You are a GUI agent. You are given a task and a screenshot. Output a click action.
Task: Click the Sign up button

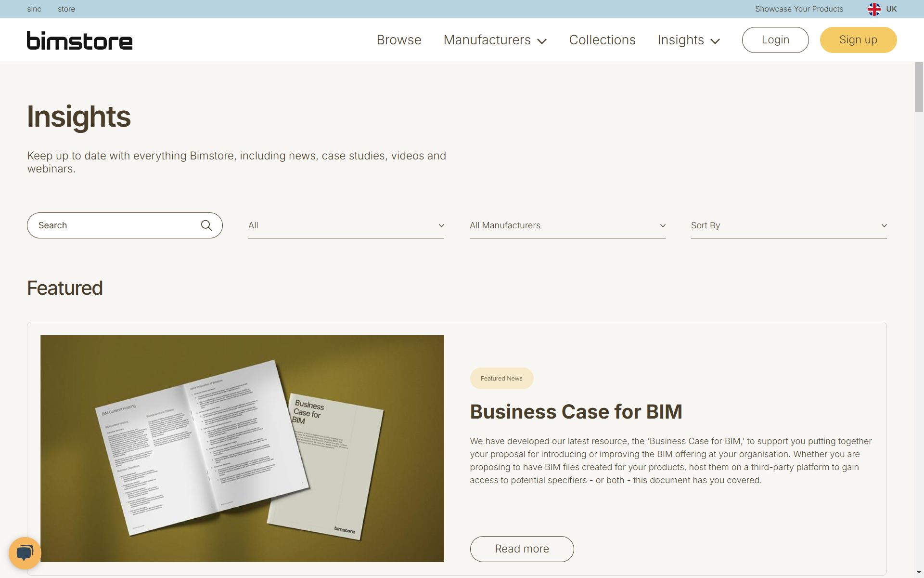pos(858,40)
